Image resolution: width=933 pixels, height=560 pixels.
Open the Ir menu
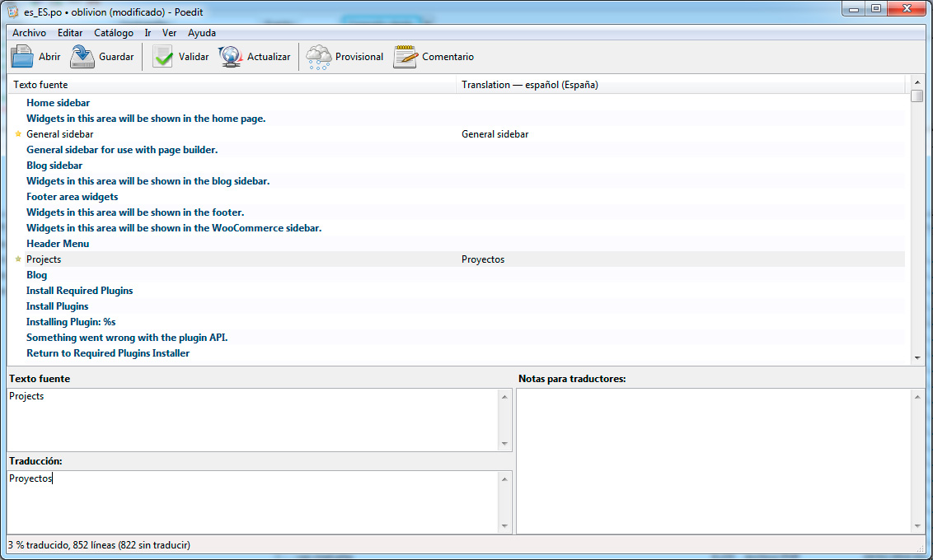click(148, 33)
